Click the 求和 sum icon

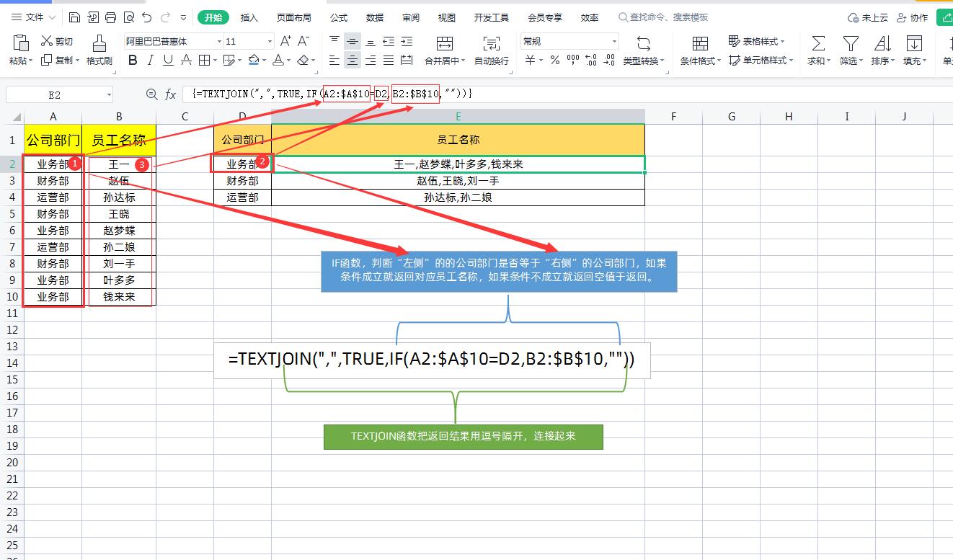[x=818, y=44]
